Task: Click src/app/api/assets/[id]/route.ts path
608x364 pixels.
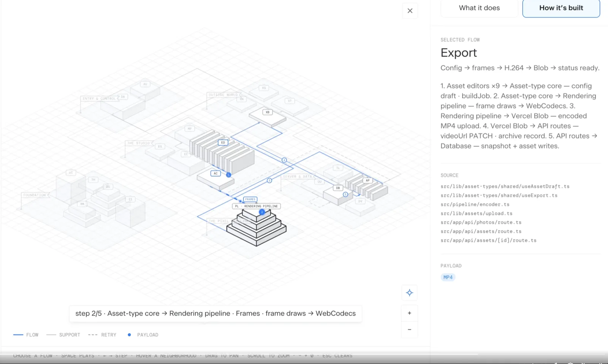Action: pyautogui.click(x=489, y=241)
